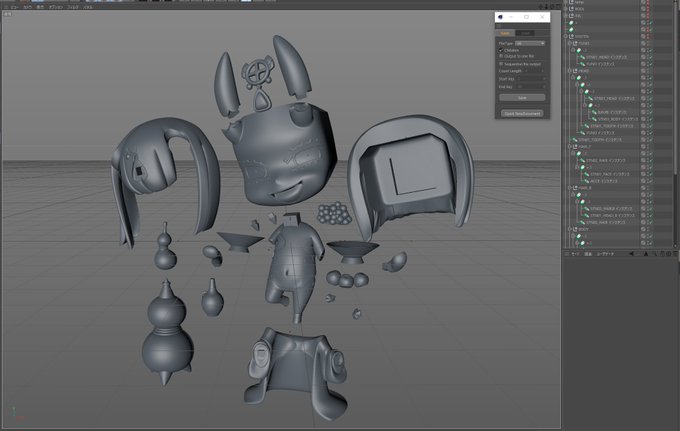Collapse the HAIR_F group in object manager
This screenshot has height=431, width=680.
coord(570,146)
